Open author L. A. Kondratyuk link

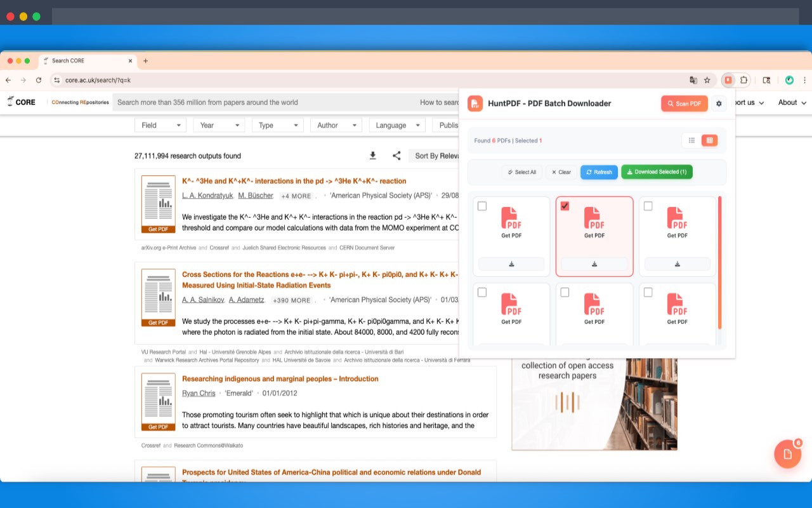[207, 196]
